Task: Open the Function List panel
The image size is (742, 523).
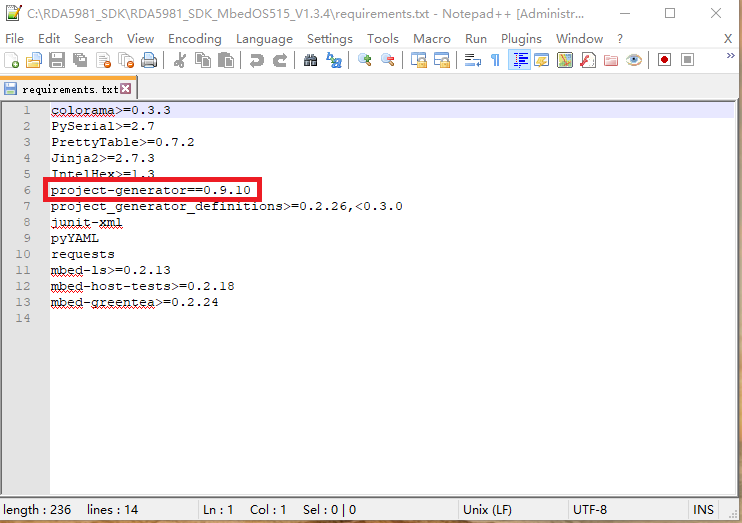Action: (588, 60)
